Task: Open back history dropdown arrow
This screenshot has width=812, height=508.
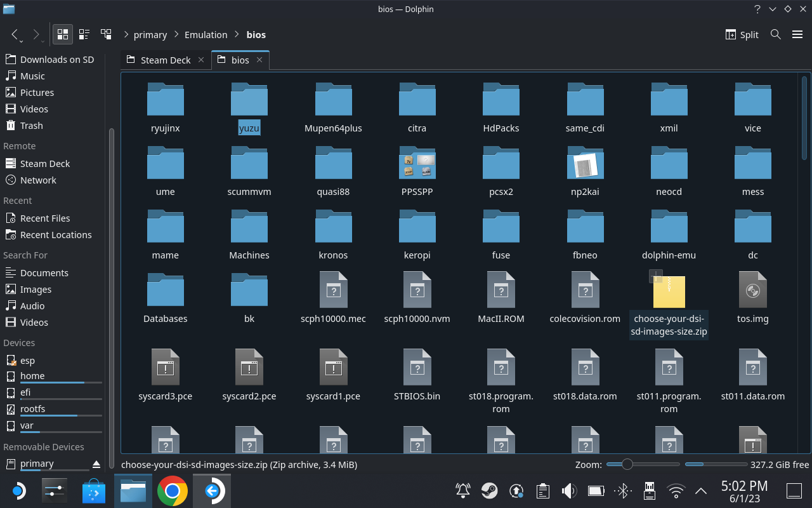Action: pyautogui.click(x=22, y=41)
